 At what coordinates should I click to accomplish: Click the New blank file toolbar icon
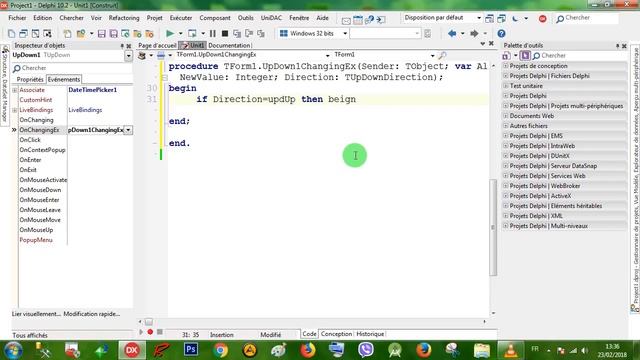tap(11, 33)
